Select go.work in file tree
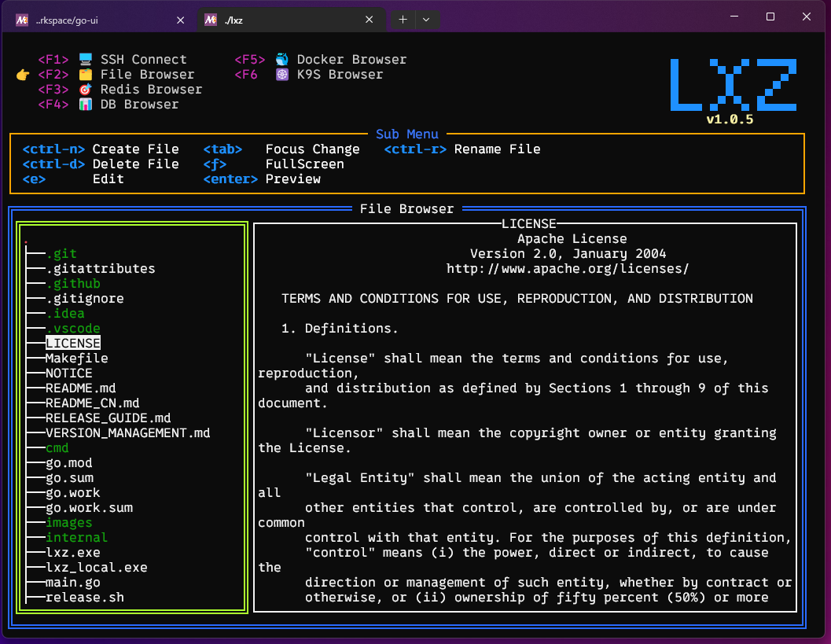 click(73, 492)
